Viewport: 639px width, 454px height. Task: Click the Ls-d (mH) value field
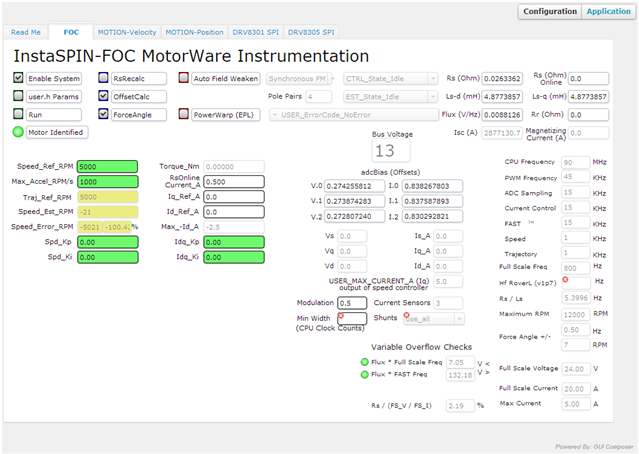pos(502,97)
